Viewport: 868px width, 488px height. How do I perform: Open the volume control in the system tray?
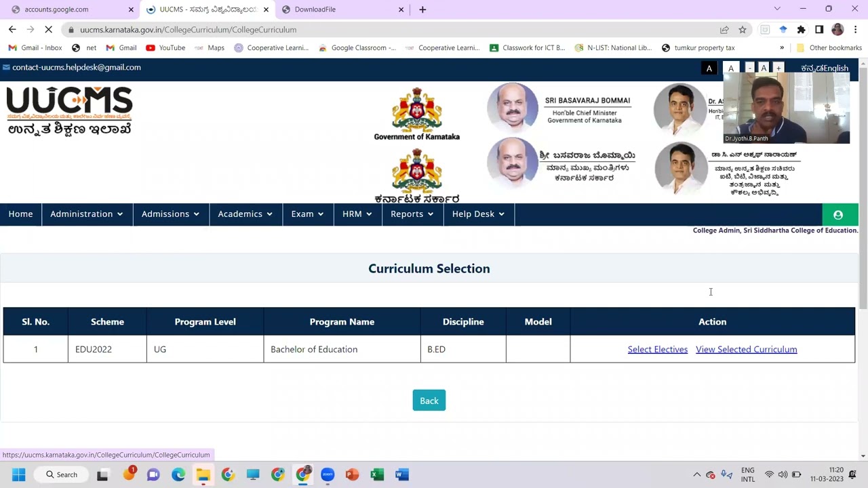[x=783, y=474]
